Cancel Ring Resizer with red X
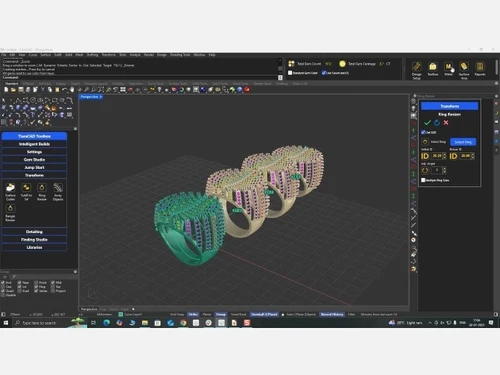The image size is (500, 375). 446,123
